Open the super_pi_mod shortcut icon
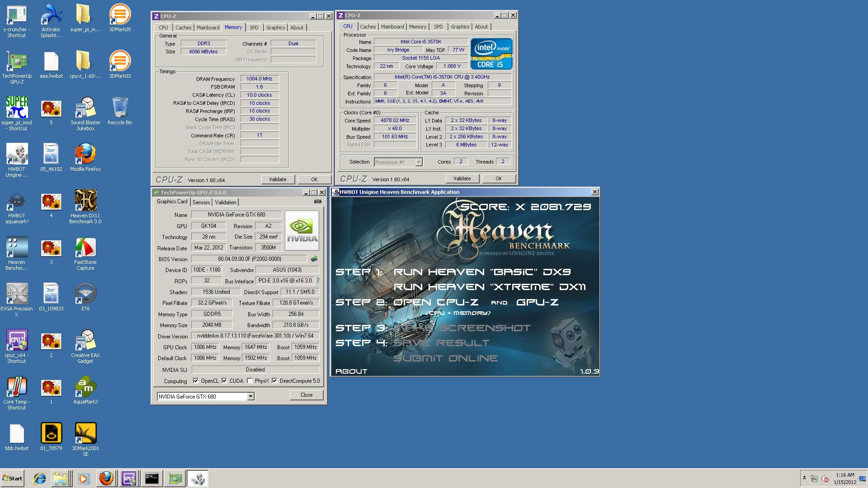The image size is (868, 488). click(x=17, y=108)
